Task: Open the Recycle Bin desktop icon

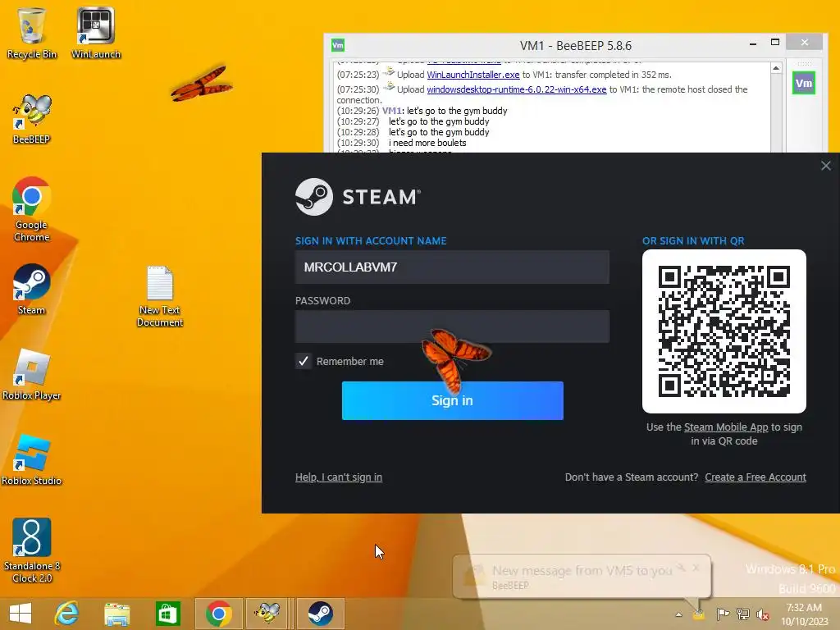Action: (32, 33)
